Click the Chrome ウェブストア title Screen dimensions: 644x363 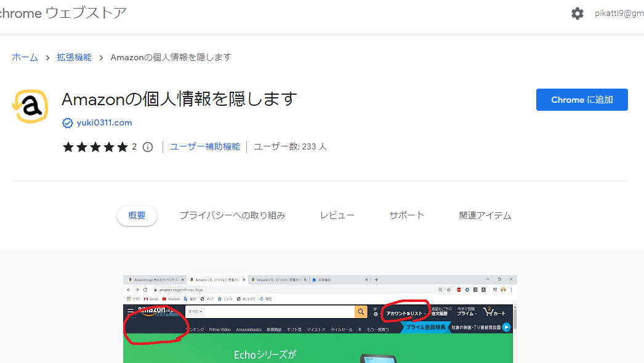click(x=63, y=13)
